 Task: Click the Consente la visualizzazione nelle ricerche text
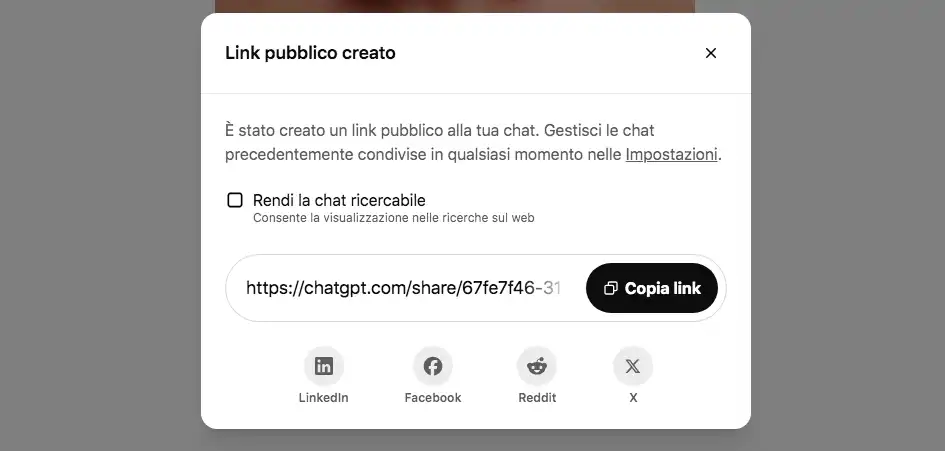click(394, 218)
